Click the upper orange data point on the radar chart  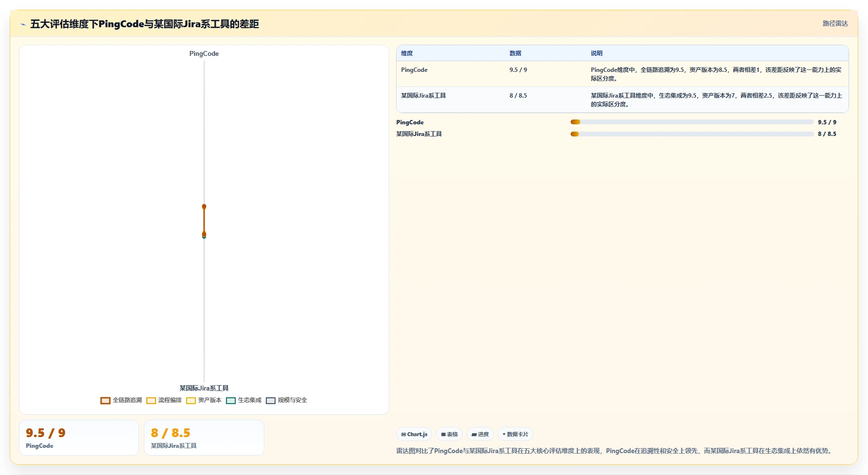204,206
